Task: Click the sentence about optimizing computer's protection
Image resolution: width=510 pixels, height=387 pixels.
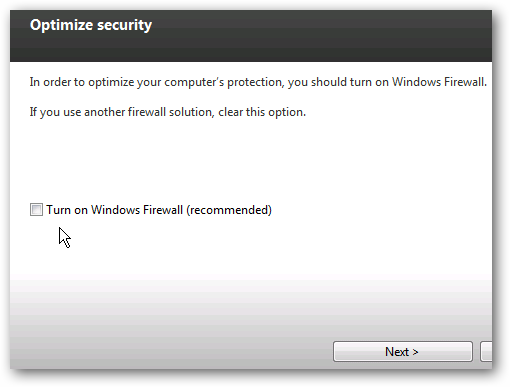Action: [x=258, y=82]
